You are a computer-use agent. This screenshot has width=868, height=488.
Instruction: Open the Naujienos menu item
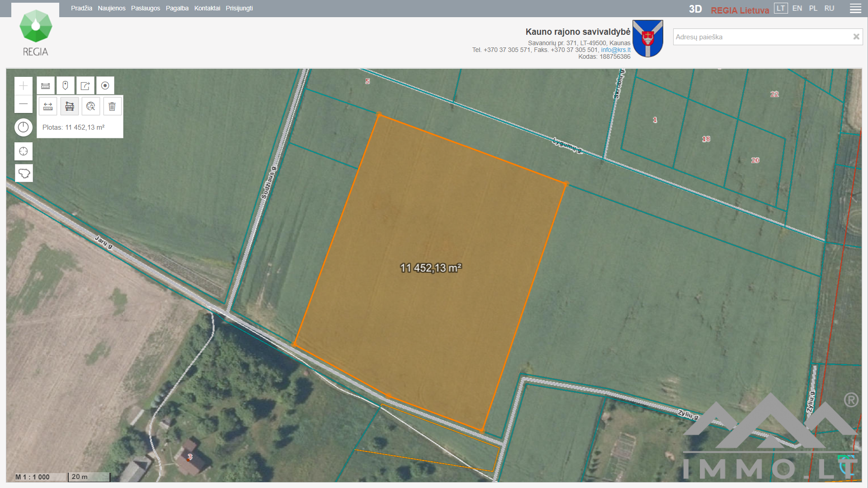[x=112, y=8]
